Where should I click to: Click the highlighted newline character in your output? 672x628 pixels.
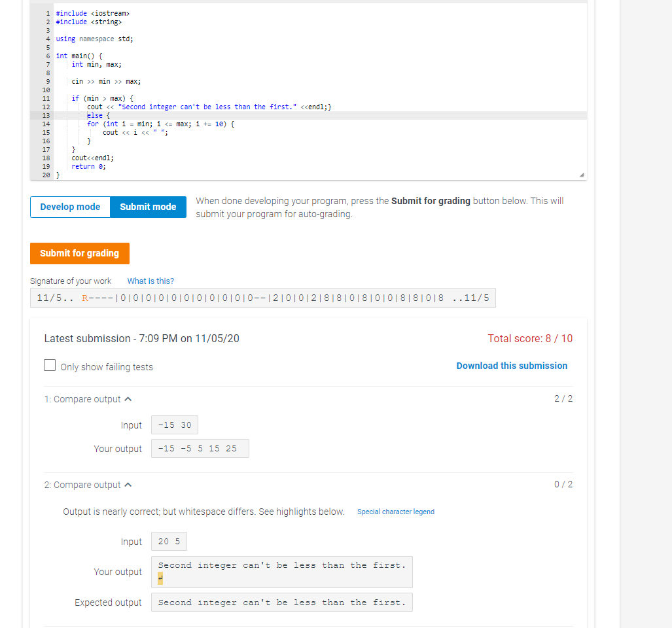click(160, 578)
